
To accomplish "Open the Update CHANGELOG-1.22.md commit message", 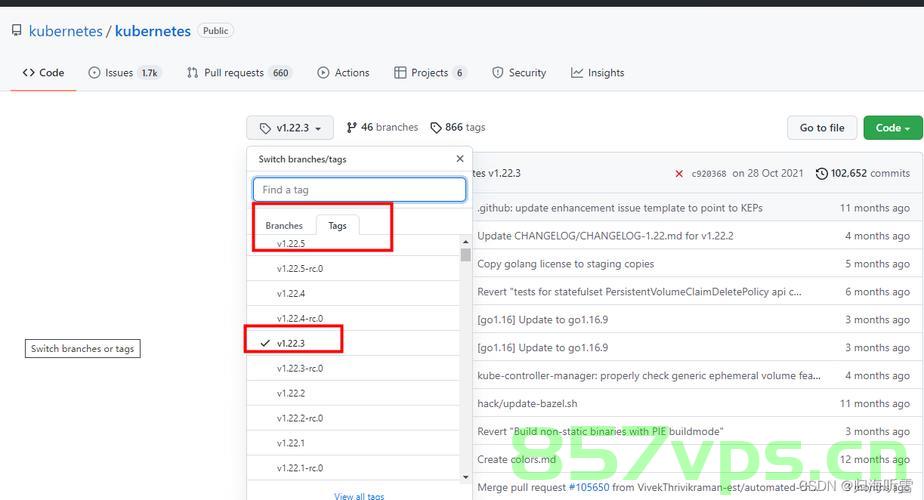I will (x=605, y=236).
